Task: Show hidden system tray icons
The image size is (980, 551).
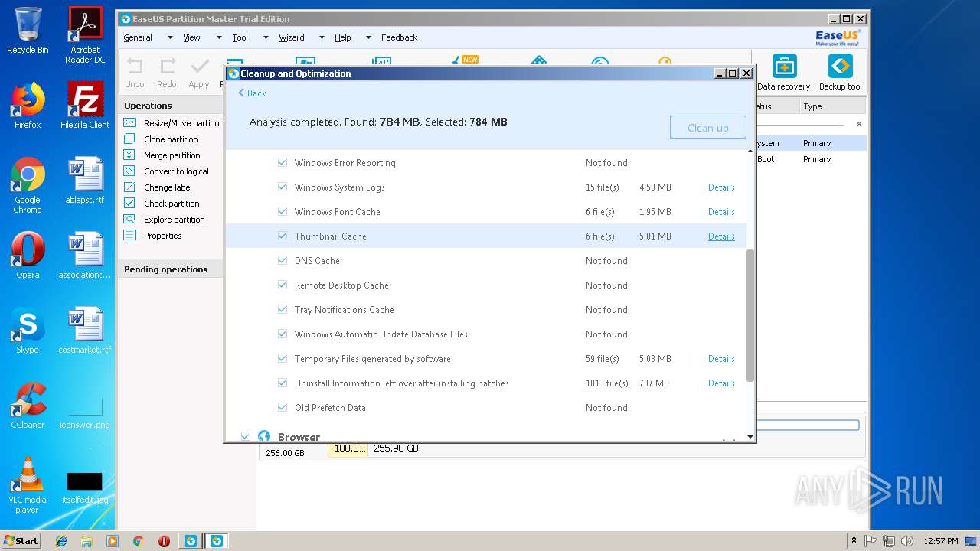Action: (854, 540)
